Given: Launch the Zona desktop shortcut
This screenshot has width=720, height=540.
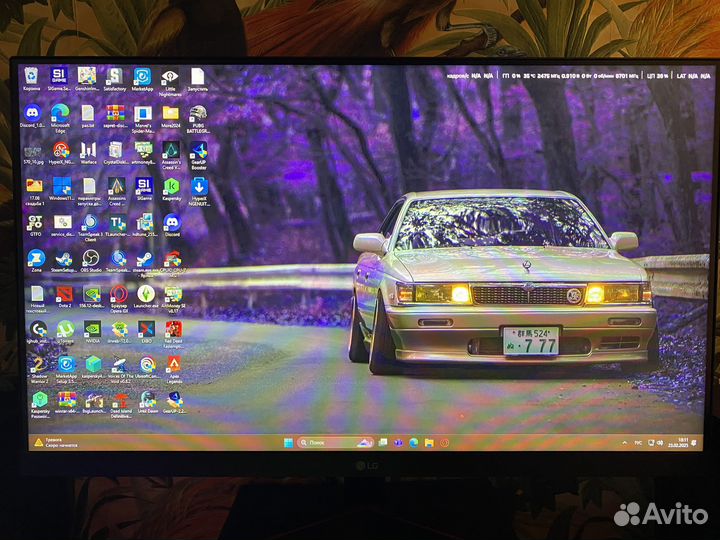Looking at the screenshot, I should click(x=37, y=258).
